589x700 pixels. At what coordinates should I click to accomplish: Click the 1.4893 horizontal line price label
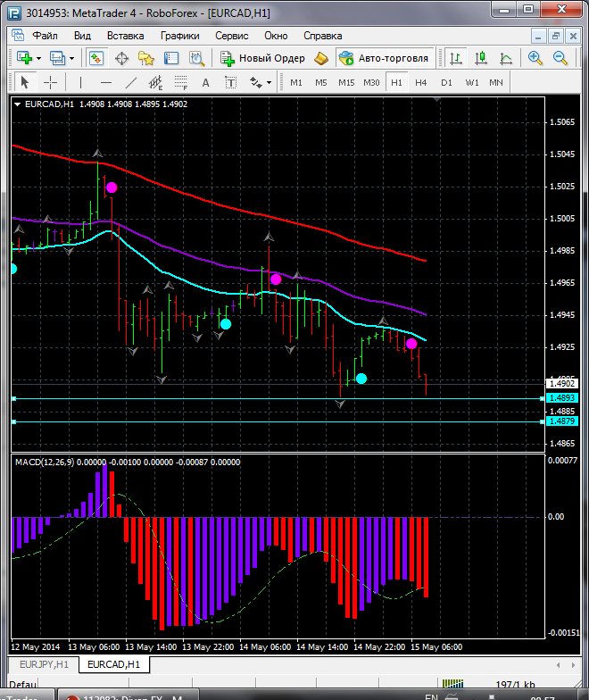561,397
